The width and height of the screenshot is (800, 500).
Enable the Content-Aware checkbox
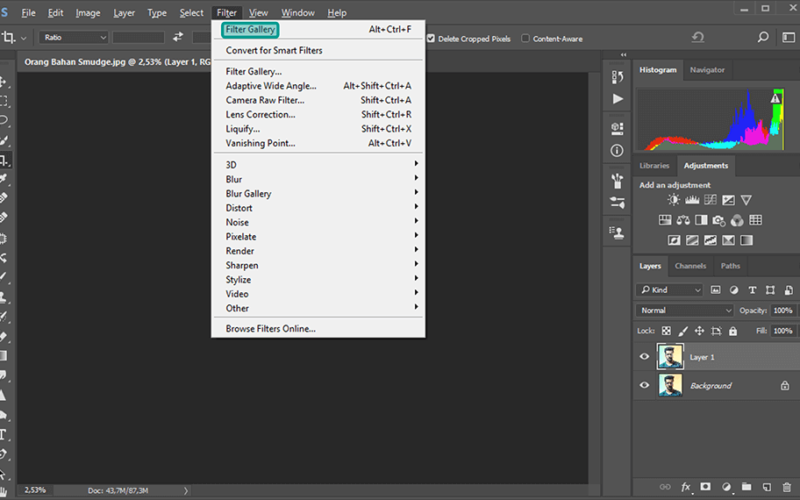pos(525,38)
